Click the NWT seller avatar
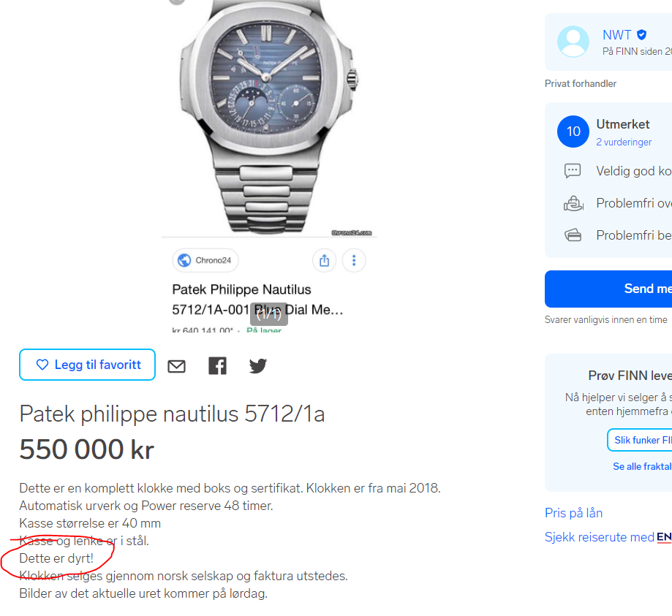 [x=573, y=42]
